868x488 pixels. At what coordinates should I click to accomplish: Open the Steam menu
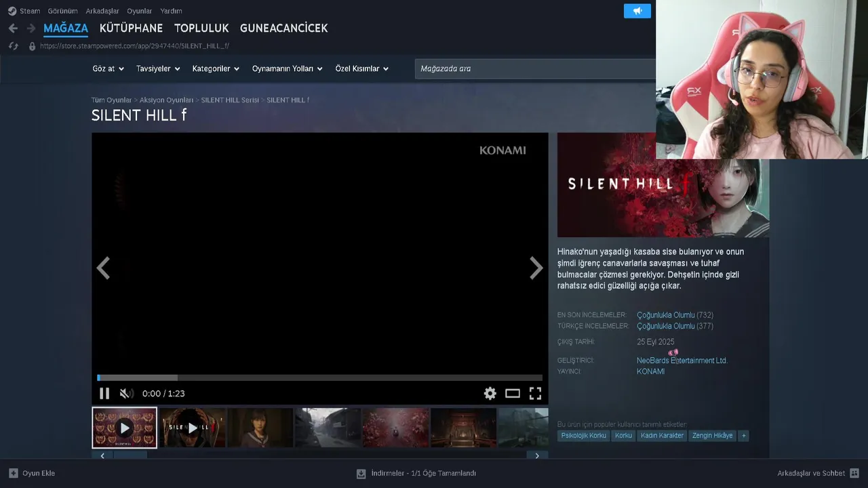point(30,11)
